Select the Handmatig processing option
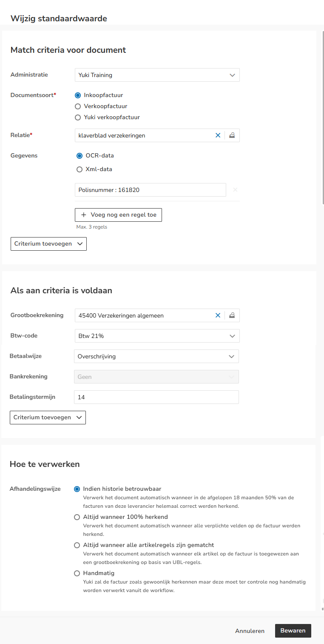Image resolution: width=324 pixels, height=644 pixels. tap(77, 573)
